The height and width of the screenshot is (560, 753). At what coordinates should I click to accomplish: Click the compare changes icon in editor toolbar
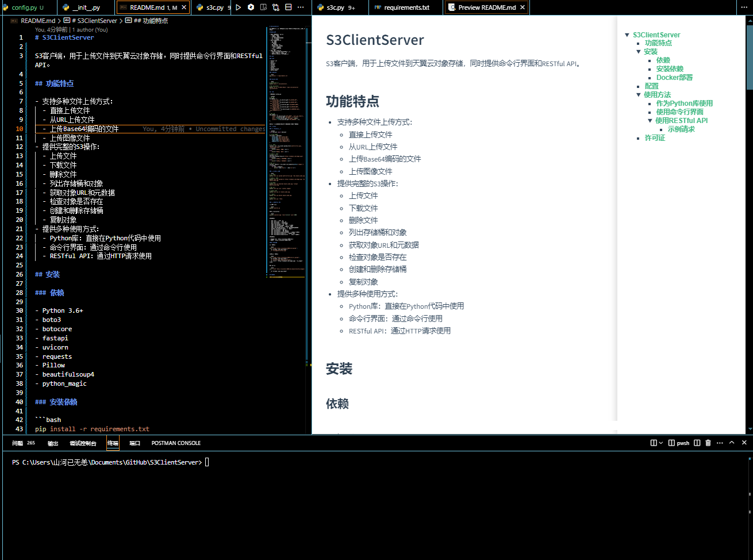click(x=276, y=7)
